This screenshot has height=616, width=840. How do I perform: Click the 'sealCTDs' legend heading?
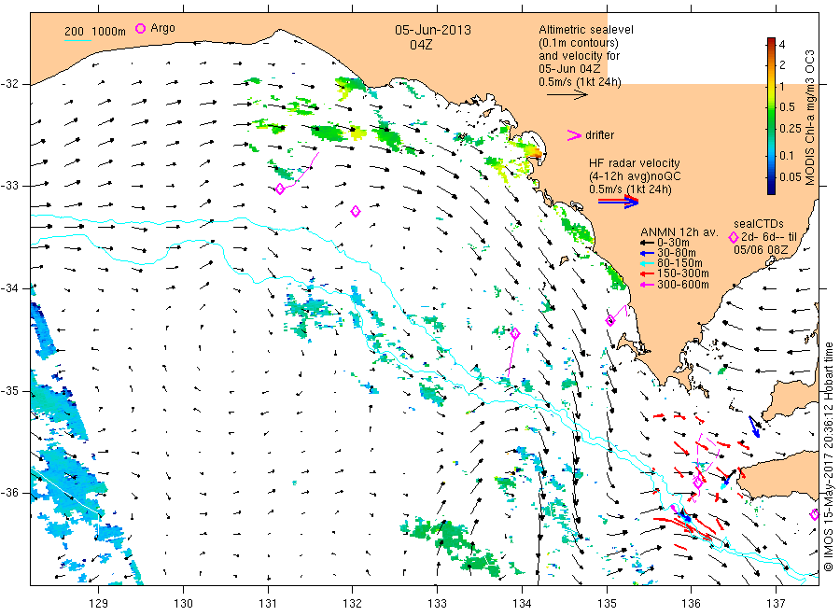pos(759,224)
